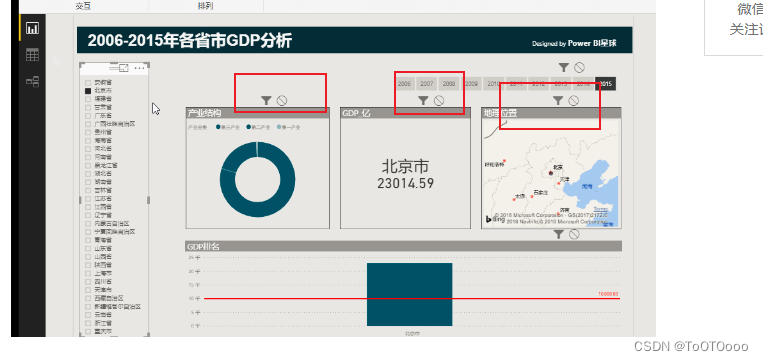Set filter interaction above the year slicer
Screen dimensions: 763x361
tap(563, 68)
